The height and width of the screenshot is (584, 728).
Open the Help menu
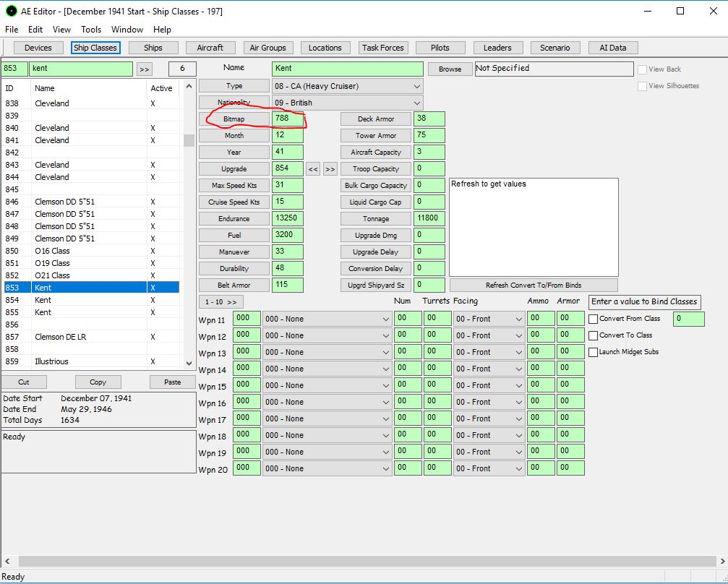pyautogui.click(x=162, y=29)
